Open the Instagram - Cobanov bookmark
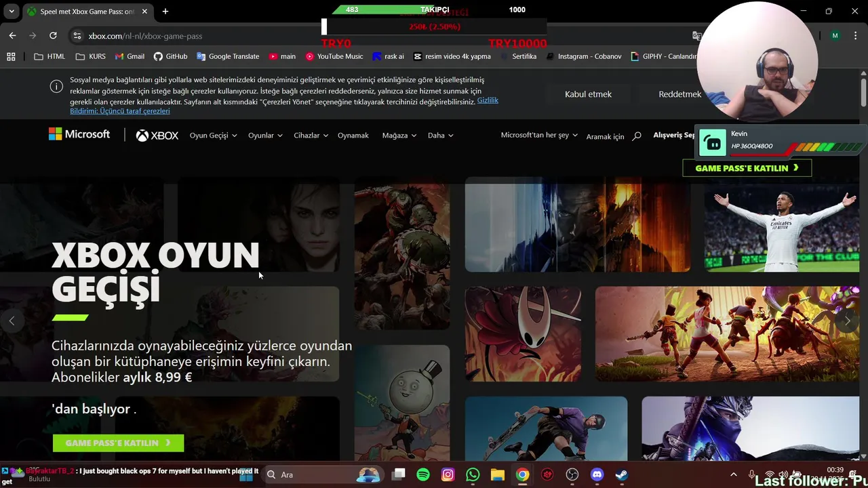Screen dimensions: 868x488 tap(583, 56)
